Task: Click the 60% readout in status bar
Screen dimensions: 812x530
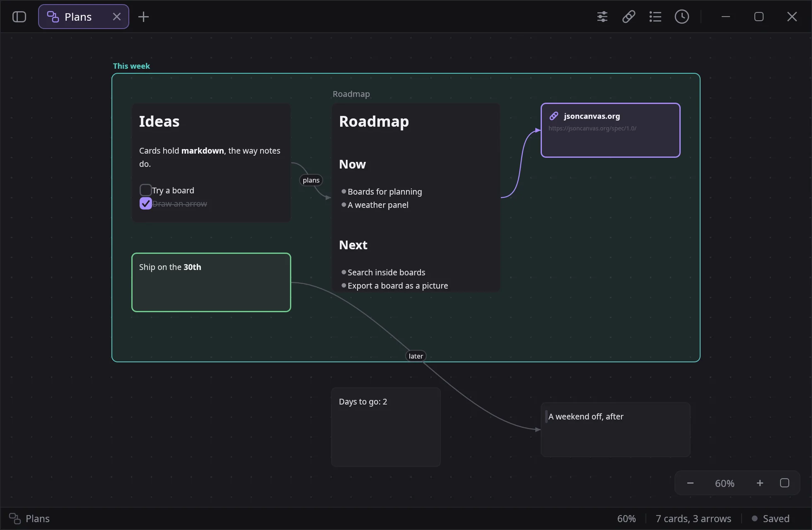Action: click(x=626, y=518)
